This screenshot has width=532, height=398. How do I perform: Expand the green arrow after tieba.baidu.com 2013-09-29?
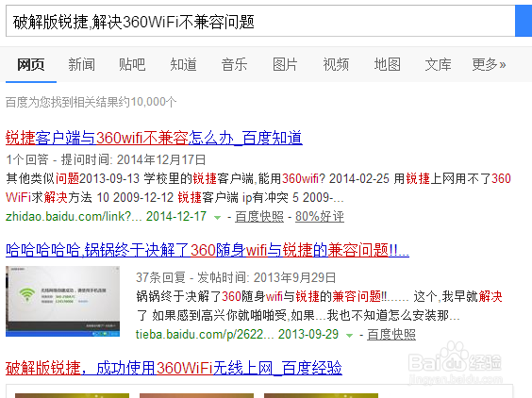point(349,335)
